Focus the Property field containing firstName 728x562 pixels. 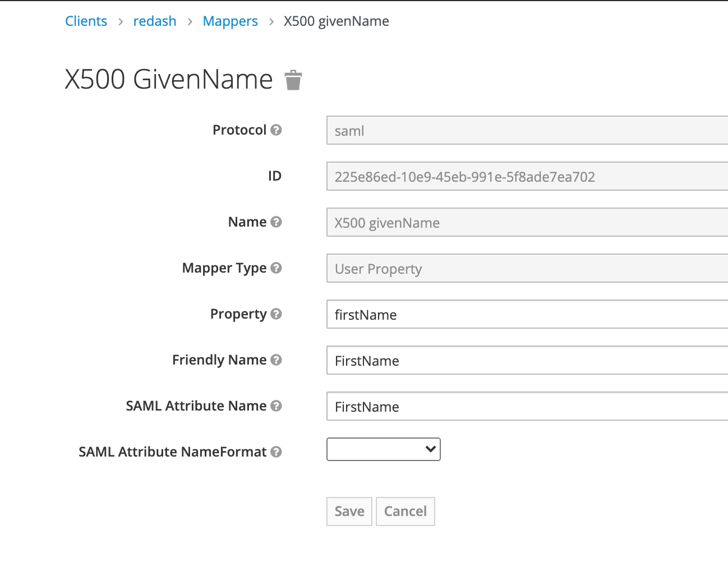tap(527, 314)
